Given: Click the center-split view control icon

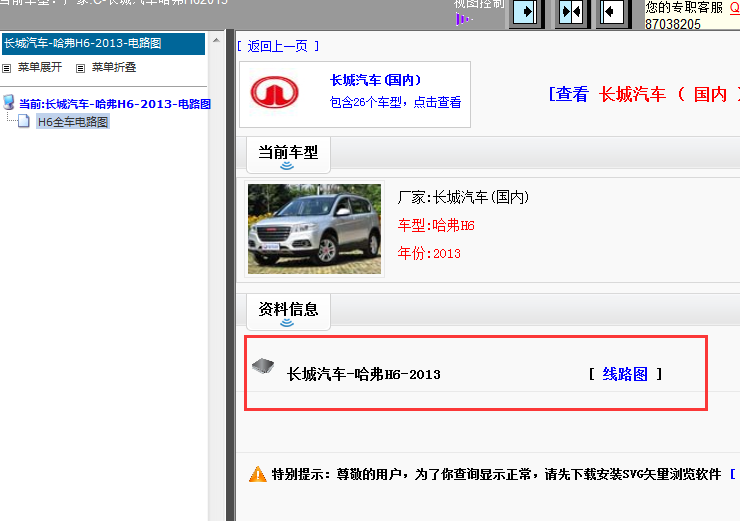Looking at the screenshot, I should [x=570, y=11].
